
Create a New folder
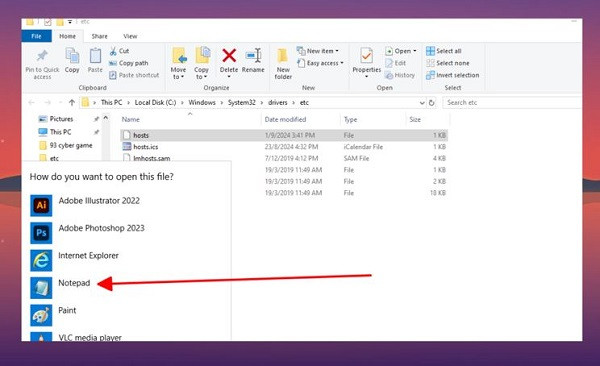pyautogui.click(x=283, y=64)
